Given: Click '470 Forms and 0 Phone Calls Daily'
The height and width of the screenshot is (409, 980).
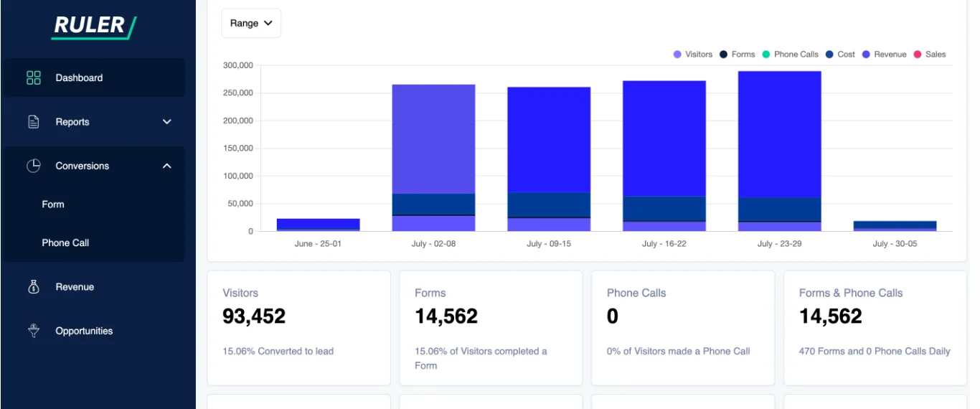Looking at the screenshot, I should (x=875, y=352).
